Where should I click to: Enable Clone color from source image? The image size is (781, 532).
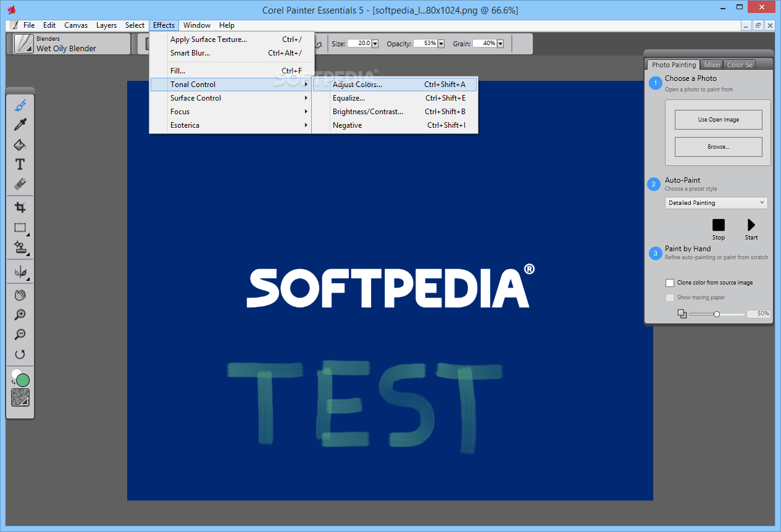670,283
